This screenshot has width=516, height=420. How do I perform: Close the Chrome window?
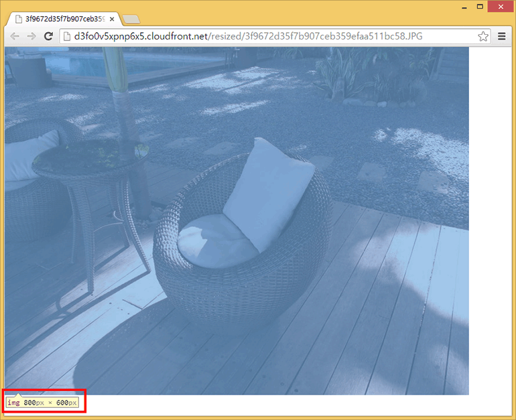pos(500,6)
